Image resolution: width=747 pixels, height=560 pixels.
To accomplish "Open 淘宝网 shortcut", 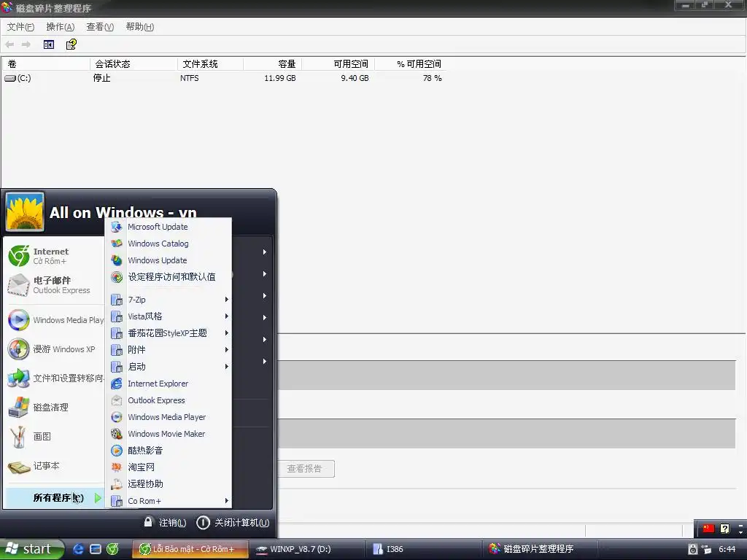I will (x=169, y=467).
